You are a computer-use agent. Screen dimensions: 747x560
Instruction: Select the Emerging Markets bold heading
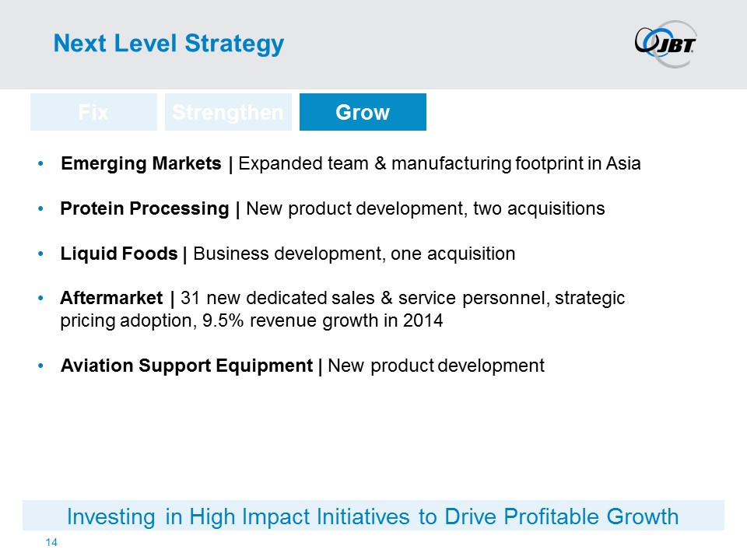142,164
